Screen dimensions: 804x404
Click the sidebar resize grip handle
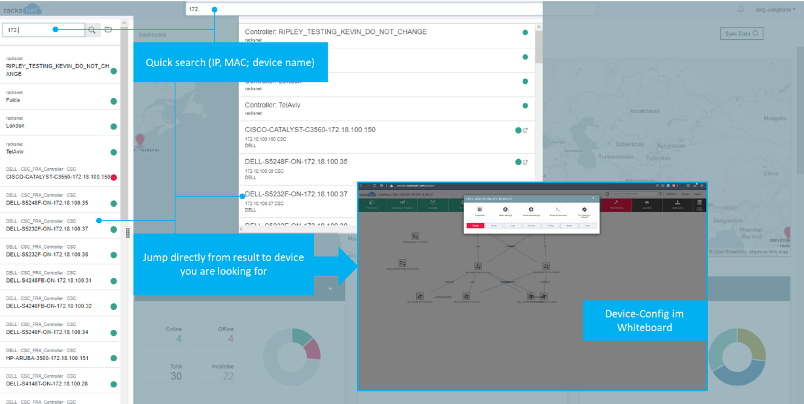point(128,233)
